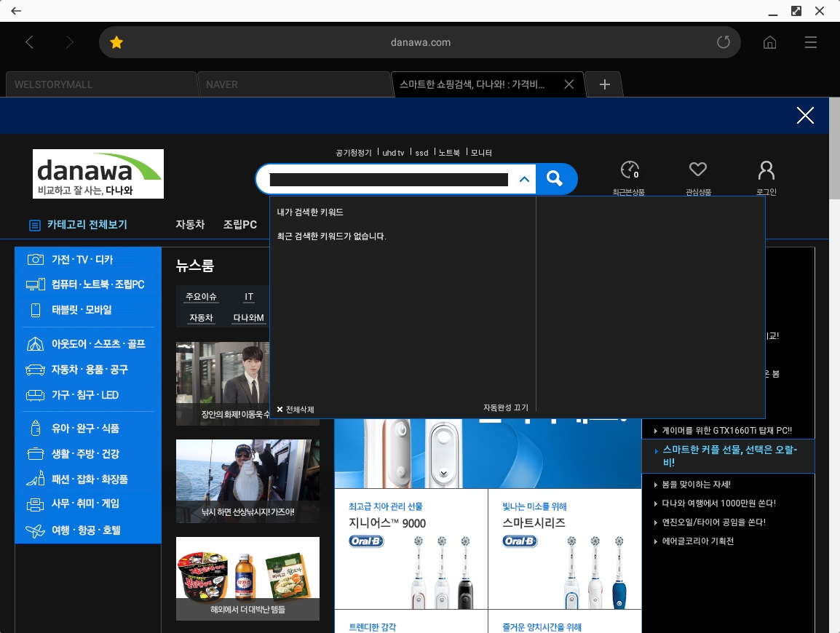The image size is (840, 633).
Task: Close the Danawa tab
Action: tap(569, 84)
